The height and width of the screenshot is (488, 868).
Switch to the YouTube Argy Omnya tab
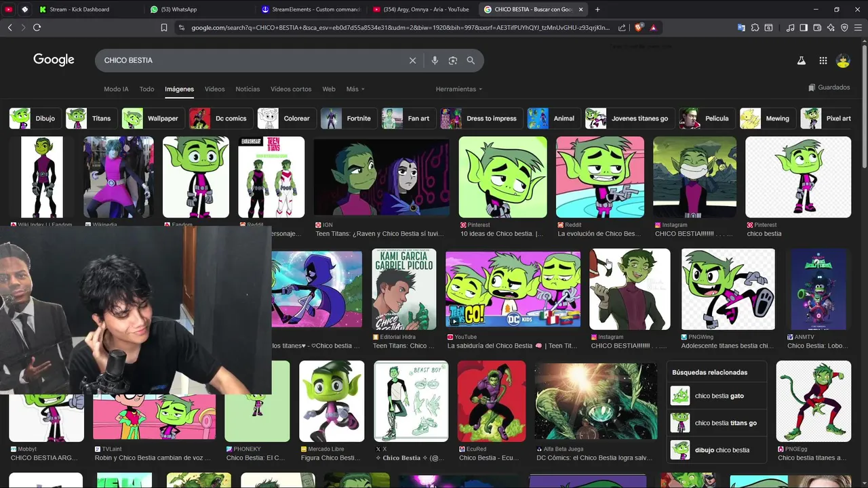pyautogui.click(x=422, y=9)
